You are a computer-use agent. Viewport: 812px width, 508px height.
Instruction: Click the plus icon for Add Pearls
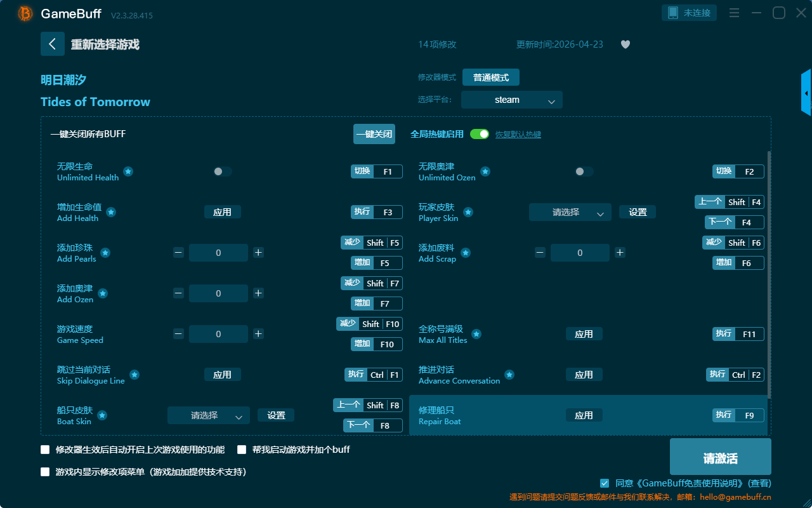(x=258, y=253)
